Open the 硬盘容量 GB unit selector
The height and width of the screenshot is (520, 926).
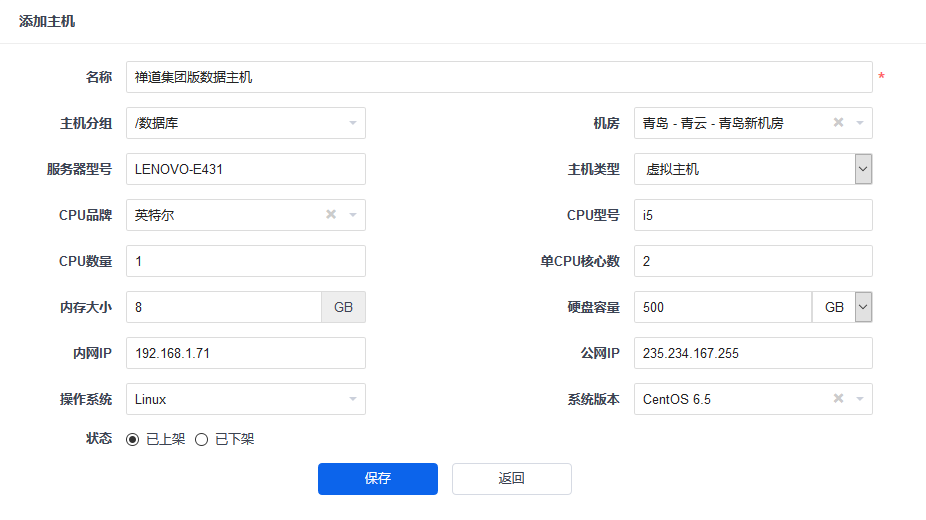click(x=842, y=307)
